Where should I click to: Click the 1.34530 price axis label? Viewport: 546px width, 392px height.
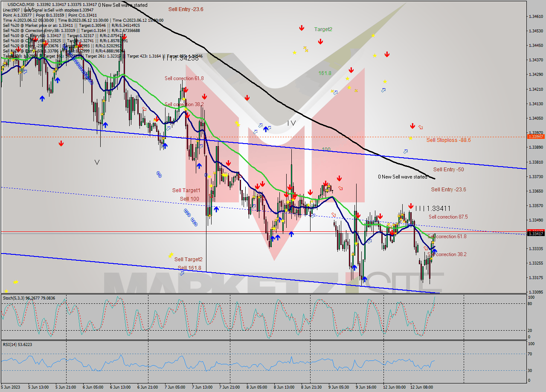[x=535, y=31]
